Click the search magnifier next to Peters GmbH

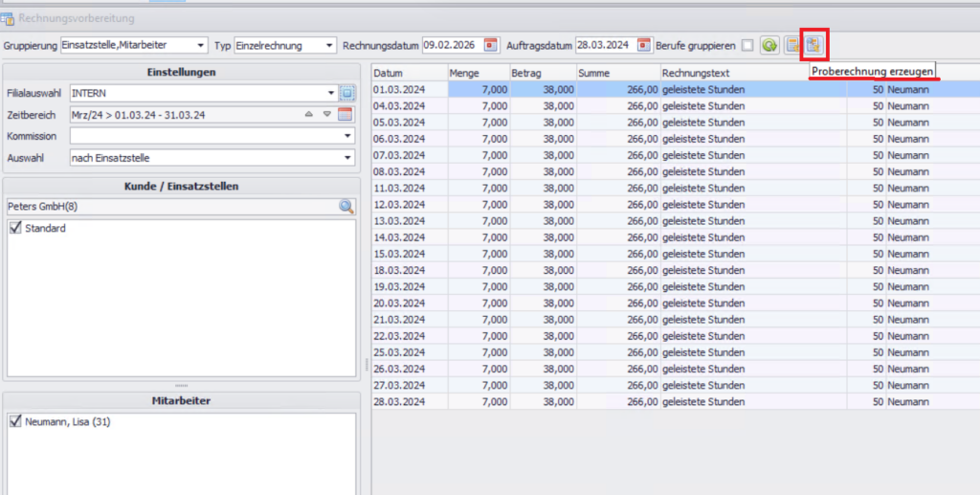click(345, 206)
